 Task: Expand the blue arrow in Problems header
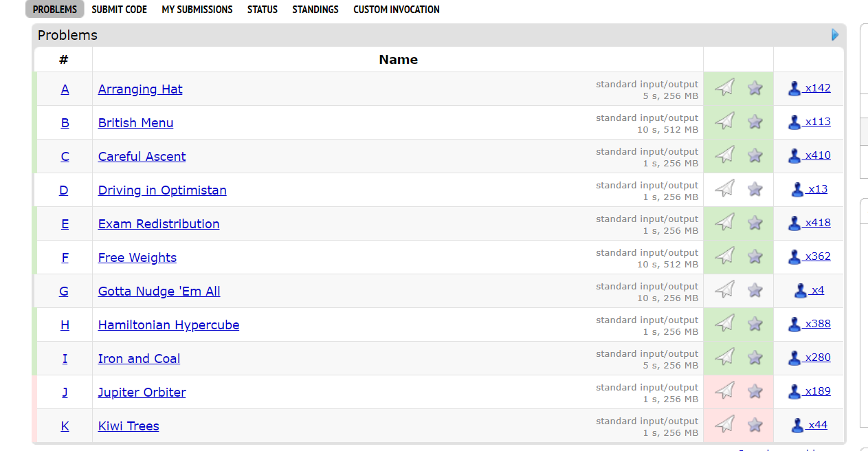[x=835, y=34]
